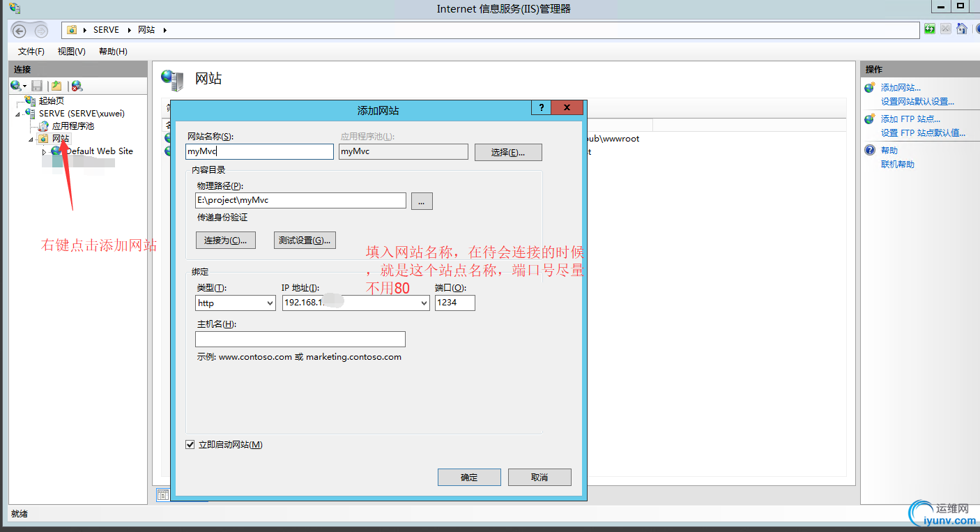Open the 文件(F) menu
Image resolution: width=980 pixels, height=532 pixels.
tap(31, 51)
